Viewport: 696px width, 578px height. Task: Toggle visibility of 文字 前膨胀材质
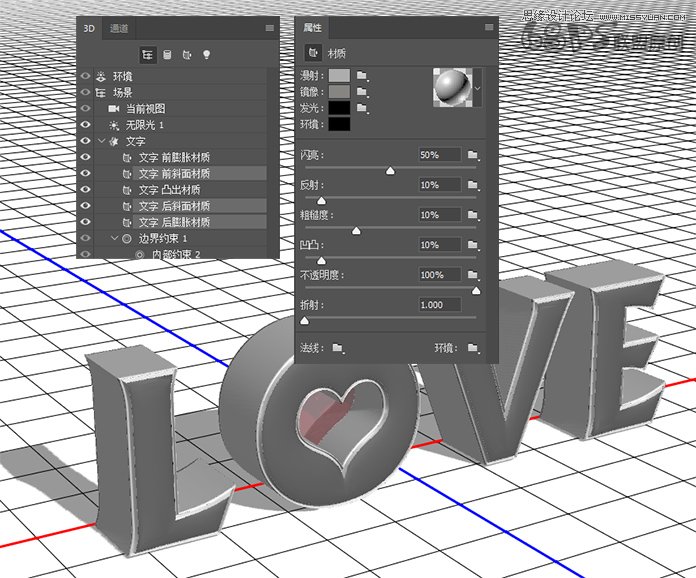coord(85,157)
